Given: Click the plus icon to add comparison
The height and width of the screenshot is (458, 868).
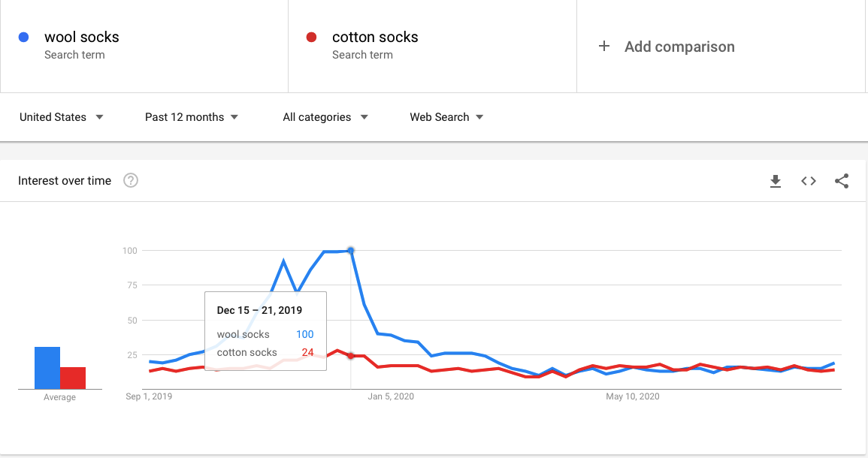Looking at the screenshot, I should (x=605, y=46).
